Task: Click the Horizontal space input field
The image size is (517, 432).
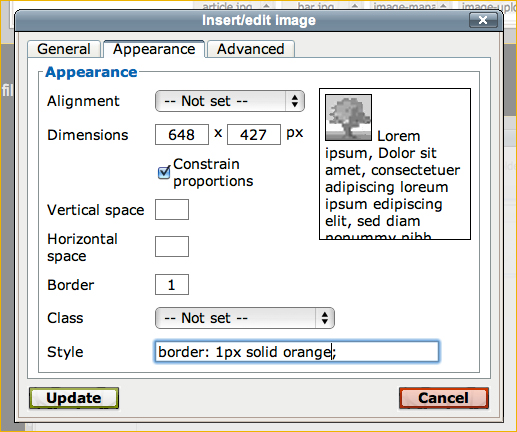Action: point(172,247)
